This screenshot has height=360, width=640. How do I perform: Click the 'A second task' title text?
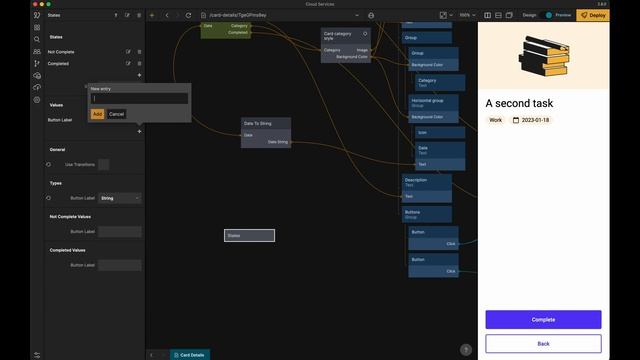pyautogui.click(x=519, y=103)
